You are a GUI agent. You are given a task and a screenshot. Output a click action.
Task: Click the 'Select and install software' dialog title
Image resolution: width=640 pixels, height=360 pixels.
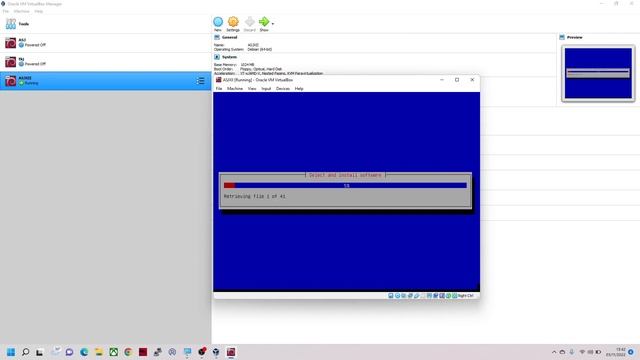[x=345, y=175]
